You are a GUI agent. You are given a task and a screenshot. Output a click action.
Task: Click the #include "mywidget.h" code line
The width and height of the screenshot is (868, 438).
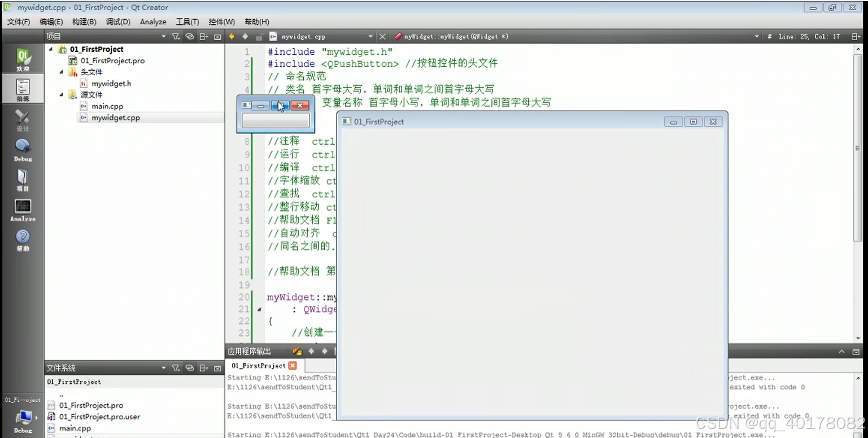[x=330, y=51]
